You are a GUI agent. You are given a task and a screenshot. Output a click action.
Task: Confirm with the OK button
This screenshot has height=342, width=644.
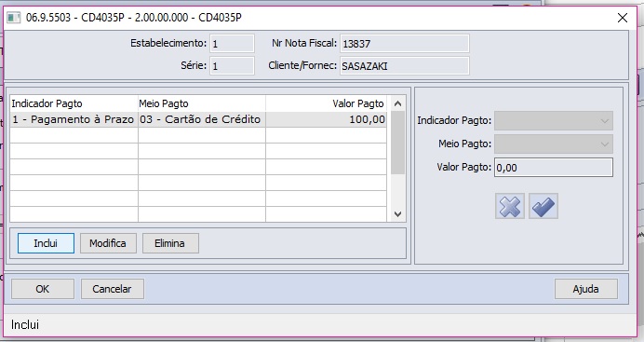pos(43,289)
